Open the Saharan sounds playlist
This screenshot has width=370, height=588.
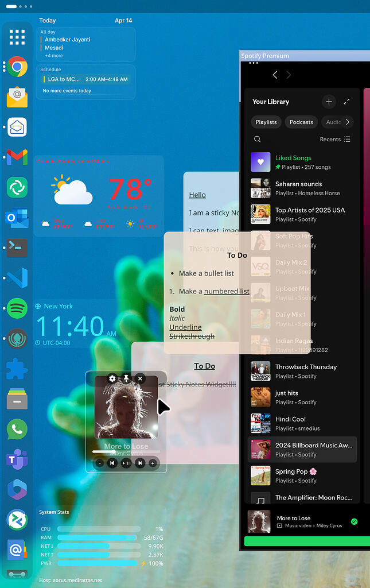point(302,188)
